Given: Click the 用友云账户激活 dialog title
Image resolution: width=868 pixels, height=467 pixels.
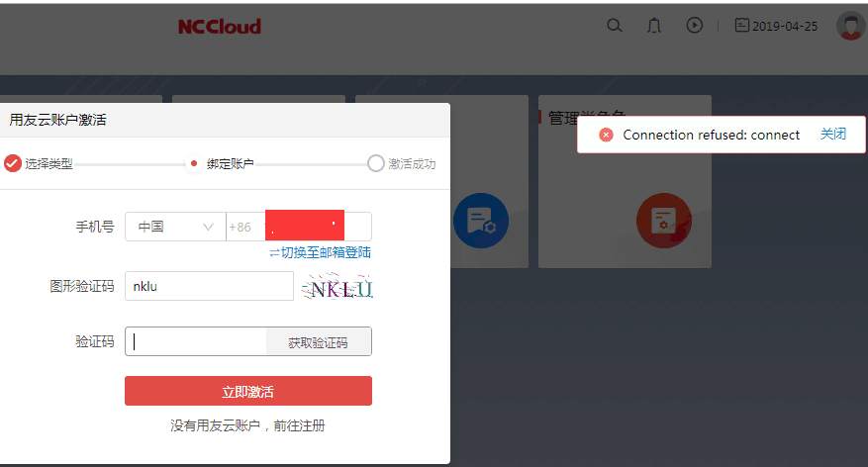Looking at the screenshot, I should tap(57, 120).
